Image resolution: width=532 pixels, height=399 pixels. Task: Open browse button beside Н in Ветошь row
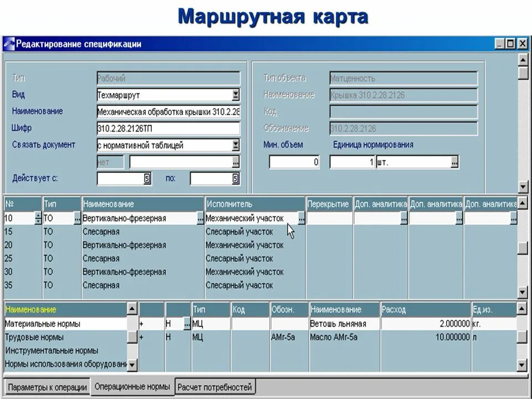click(x=187, y=324)
